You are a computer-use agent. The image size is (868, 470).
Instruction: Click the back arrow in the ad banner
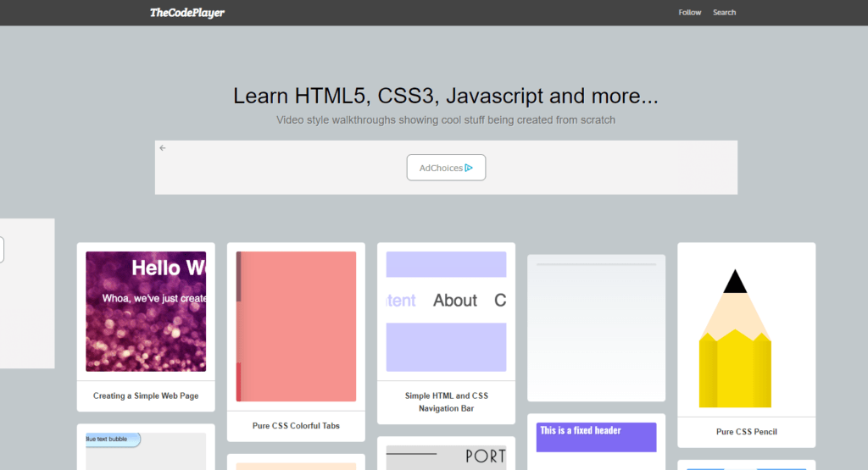coord(163,148)
